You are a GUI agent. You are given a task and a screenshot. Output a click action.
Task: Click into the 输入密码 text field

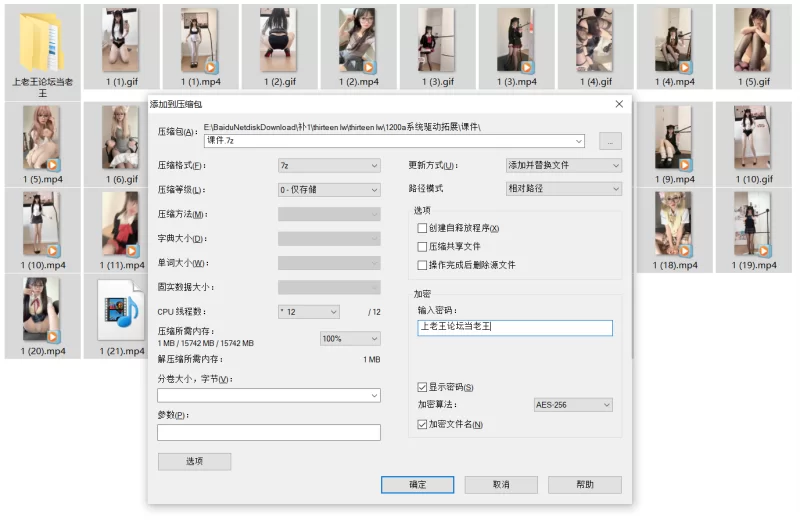pos(514,327)
